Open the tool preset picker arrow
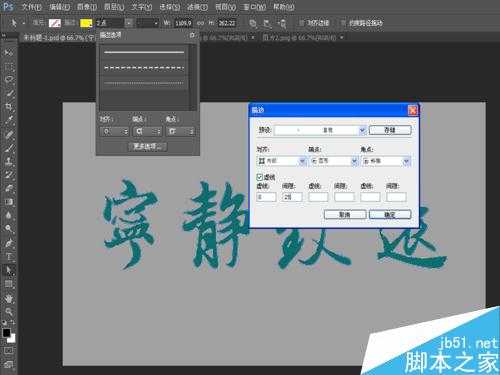Image resolution: width=500 pixels, height=375 pixels. pyautogui.click(x=23, y=23)
